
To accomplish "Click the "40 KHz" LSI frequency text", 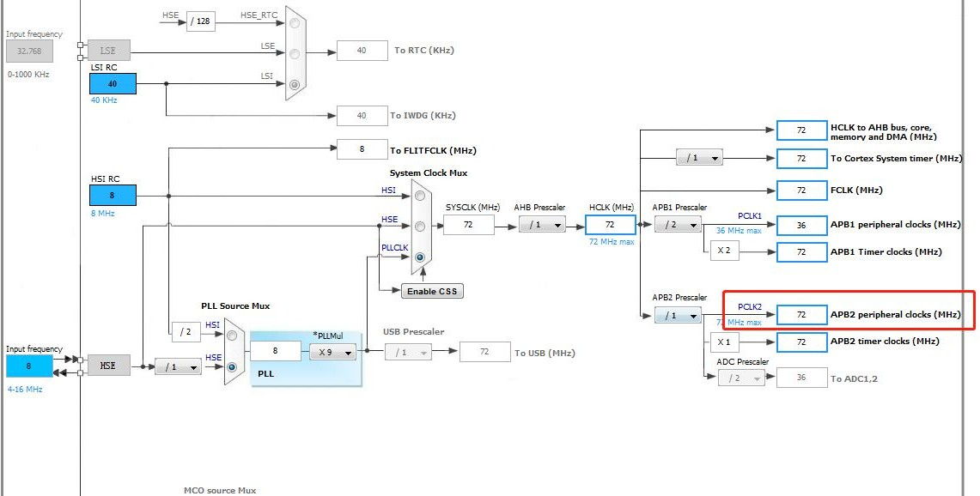I will [104, 100].
